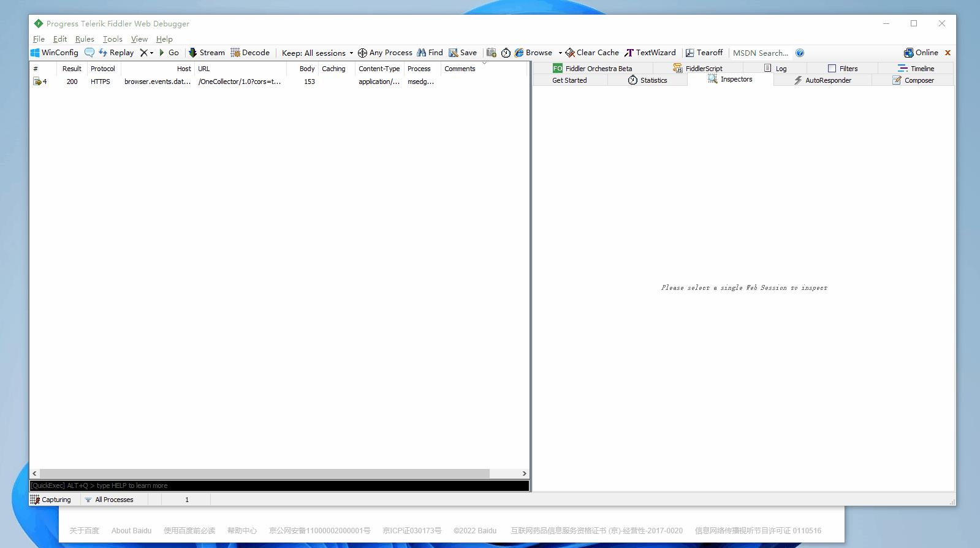Select host browser.events.dat... in session row

click(158, 82)
